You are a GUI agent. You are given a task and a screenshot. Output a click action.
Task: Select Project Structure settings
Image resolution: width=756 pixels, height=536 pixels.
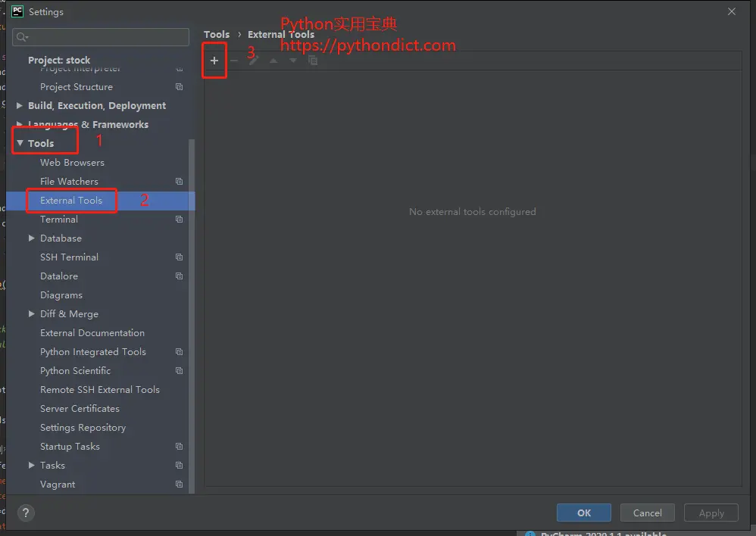[x=77, y=87]
